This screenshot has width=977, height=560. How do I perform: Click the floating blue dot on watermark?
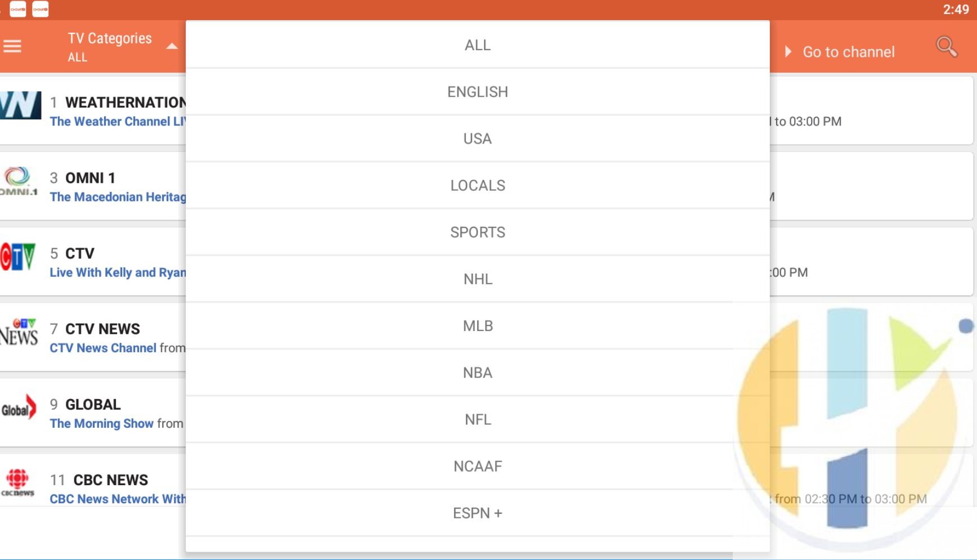click(966, 326)
